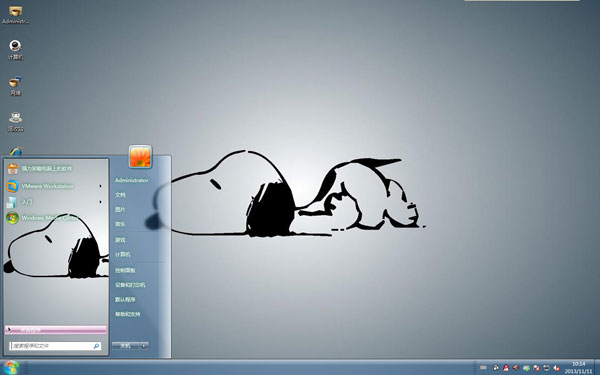Image resolution: width=600 pixels, height=375 pixels.
Task: Open the recycle bin desktop icon
Action: click(15, 122)
